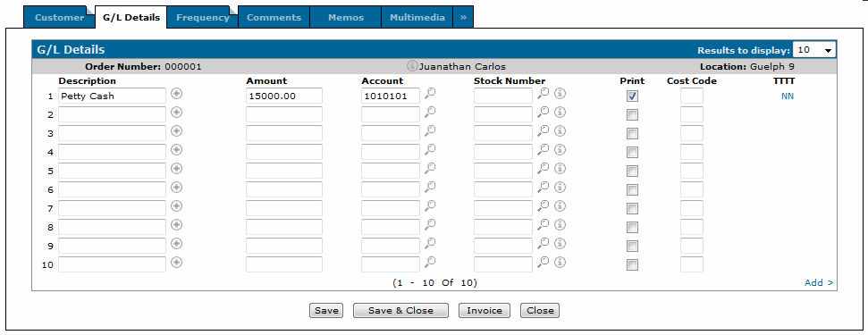Open Account lookup magnifier on row 3
The image size is (868, 335).
point(430,131)
